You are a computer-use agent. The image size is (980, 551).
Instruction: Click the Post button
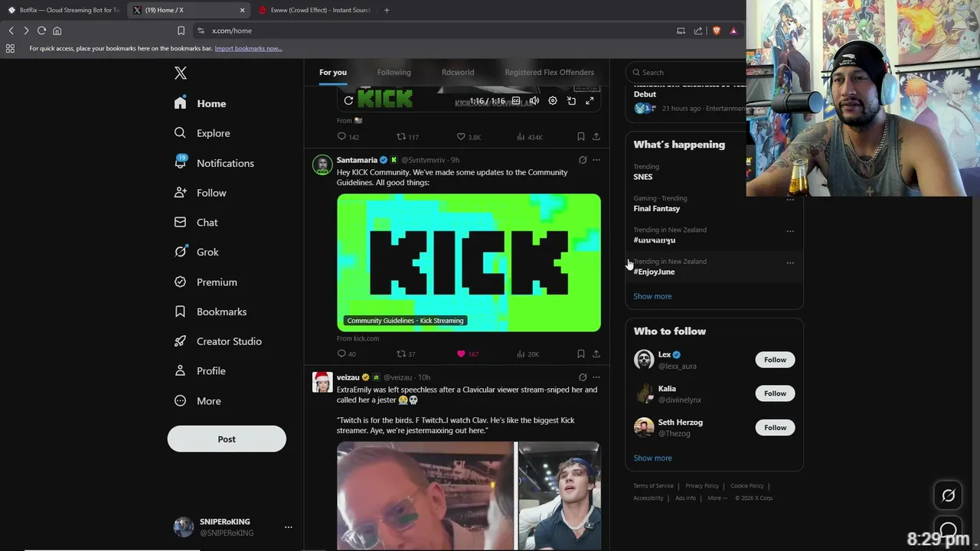tap(227, 439)
